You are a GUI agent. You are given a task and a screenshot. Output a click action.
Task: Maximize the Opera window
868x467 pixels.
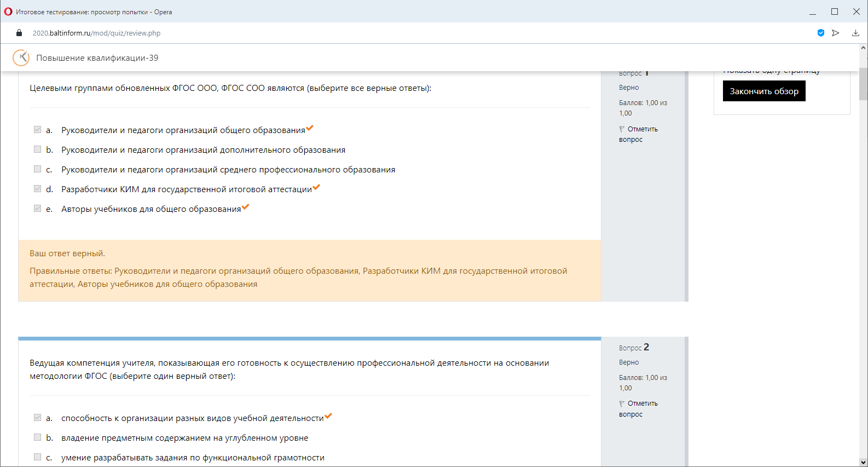835,11
